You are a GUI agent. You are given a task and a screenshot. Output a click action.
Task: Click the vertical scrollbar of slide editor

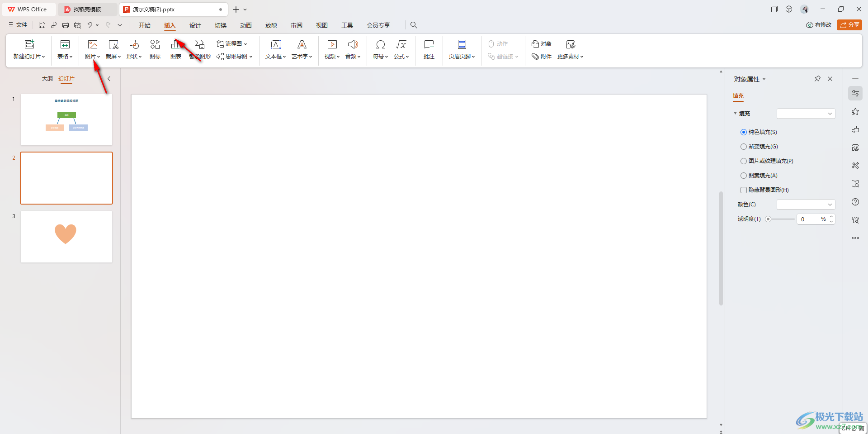721,248
